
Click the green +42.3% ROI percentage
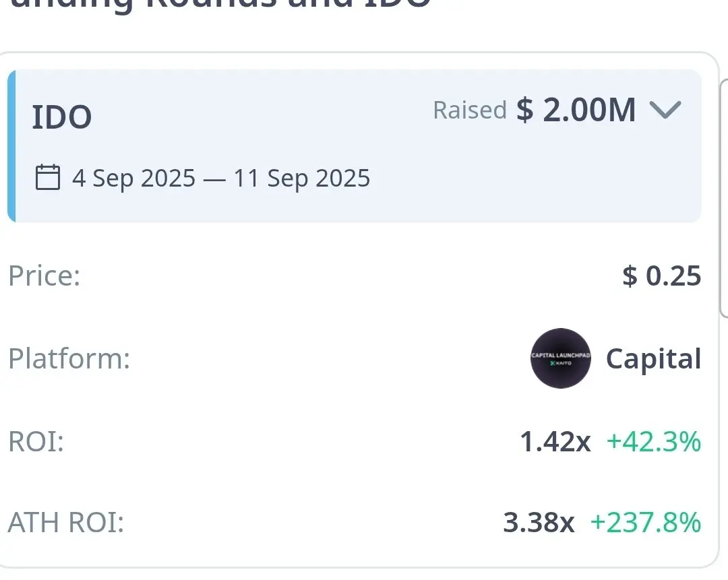tap(654, 442)
